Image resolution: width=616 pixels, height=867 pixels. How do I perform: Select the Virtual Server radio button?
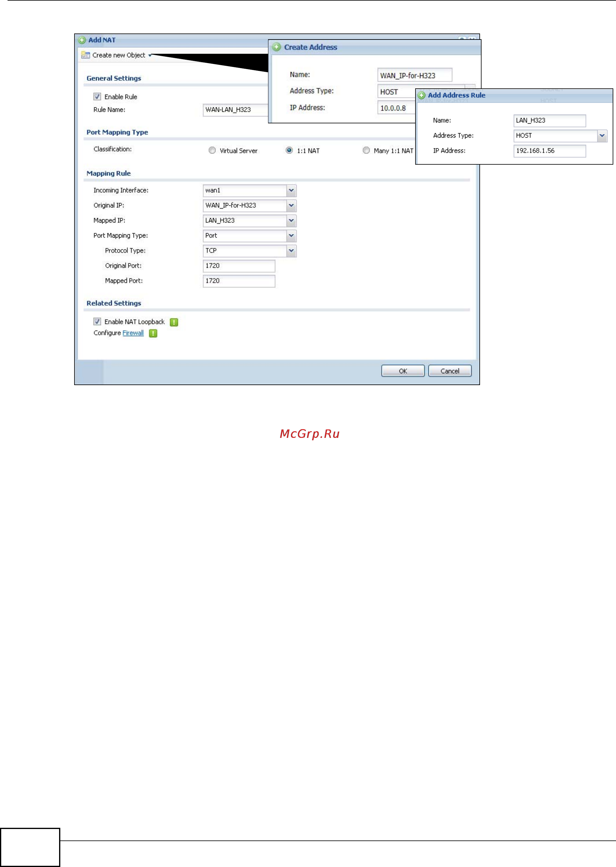tap(212, 150)
